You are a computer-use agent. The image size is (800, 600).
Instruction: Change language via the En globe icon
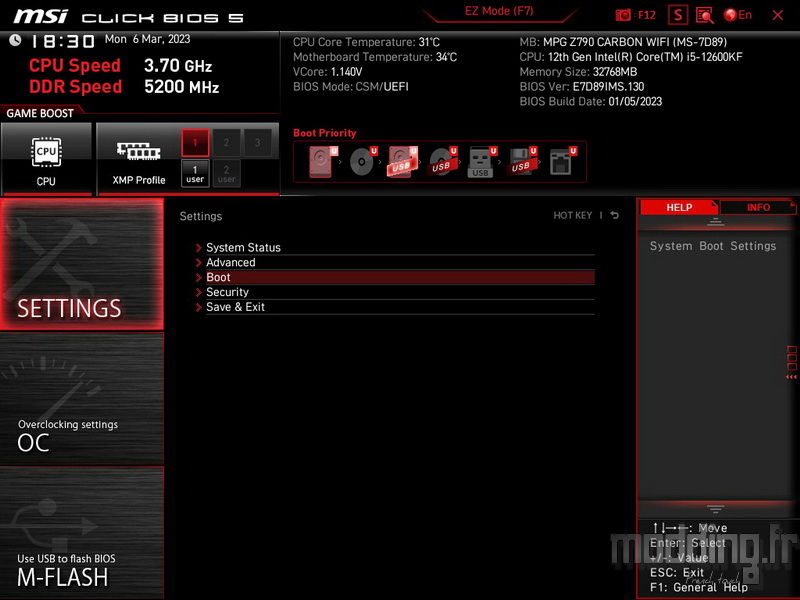coord(738,15)
